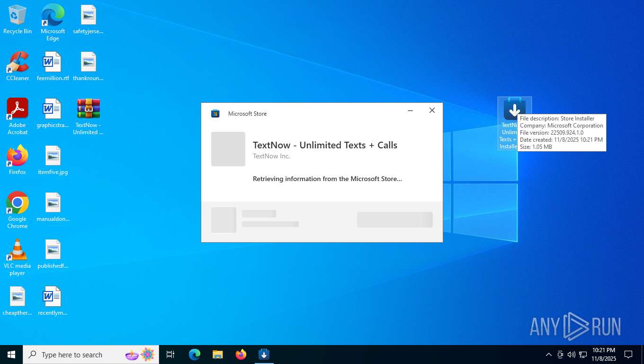
Task: Show hidden system tray icons
Action: (x=549, y=355)
